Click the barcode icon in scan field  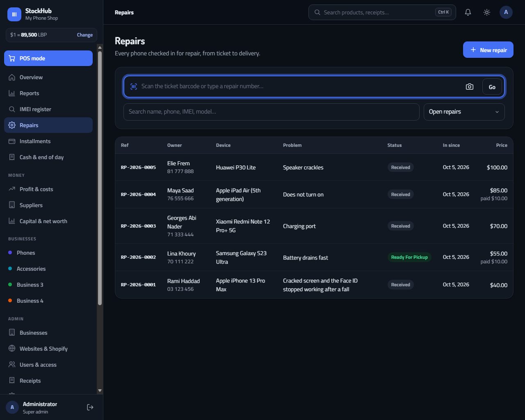pos(134,87)
